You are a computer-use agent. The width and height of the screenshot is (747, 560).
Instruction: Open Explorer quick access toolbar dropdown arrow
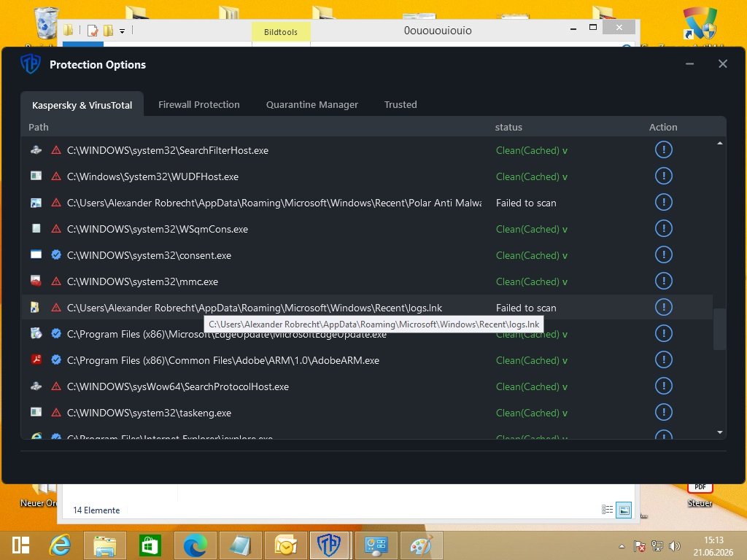pos(122,31)
